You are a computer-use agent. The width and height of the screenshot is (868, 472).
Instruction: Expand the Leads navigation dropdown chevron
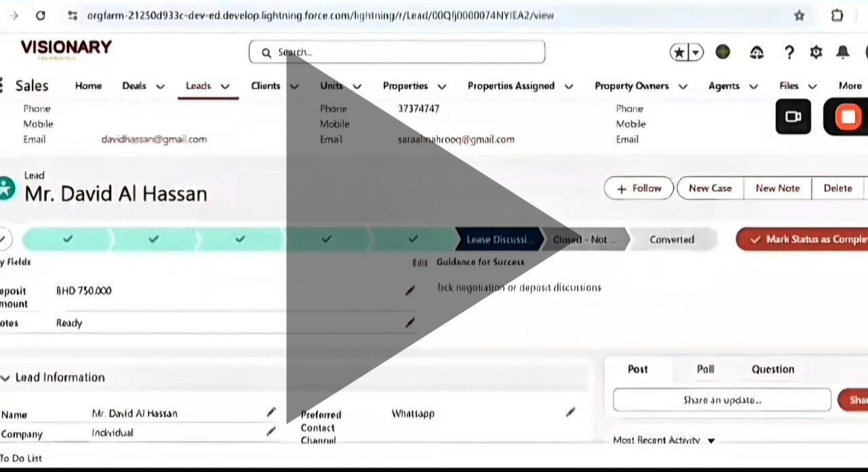pos(224,86)
